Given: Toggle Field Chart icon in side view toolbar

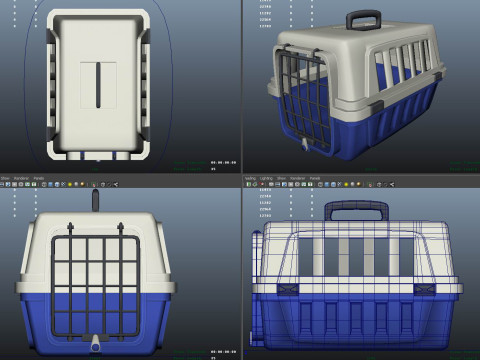Looking at the screenshot, I should click(x=297, y=184).
